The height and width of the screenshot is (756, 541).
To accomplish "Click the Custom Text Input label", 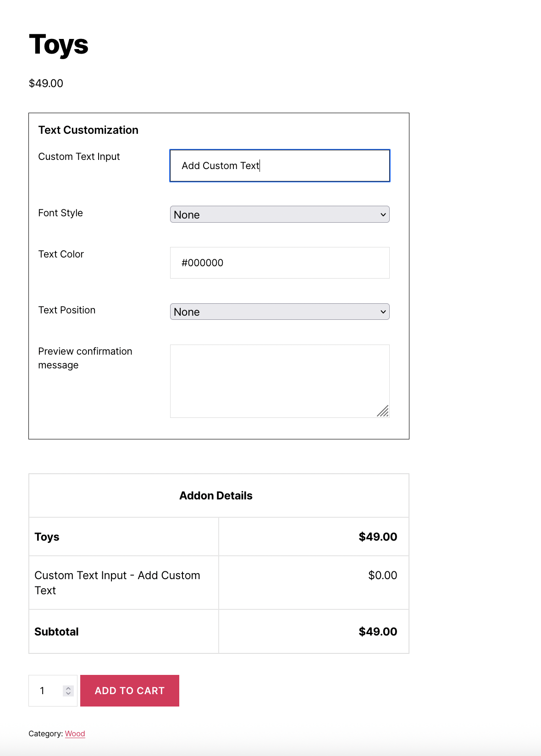I will (x=79, y=157).
